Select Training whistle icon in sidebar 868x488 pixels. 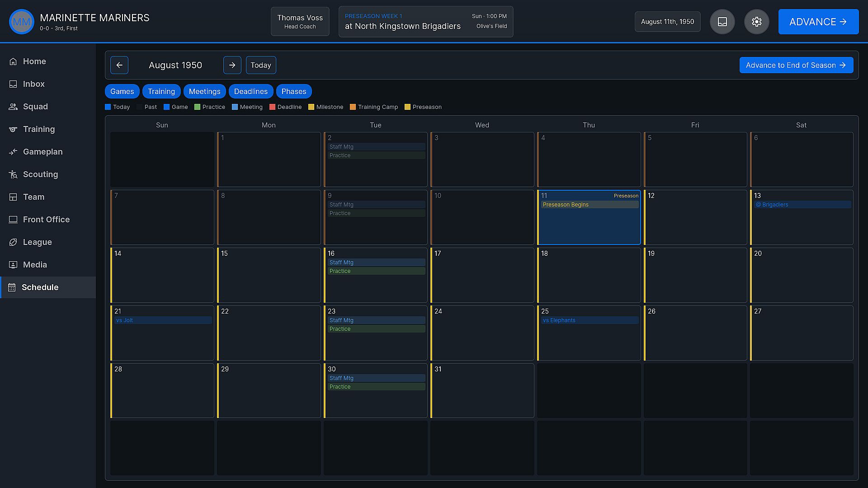[13, 129]
